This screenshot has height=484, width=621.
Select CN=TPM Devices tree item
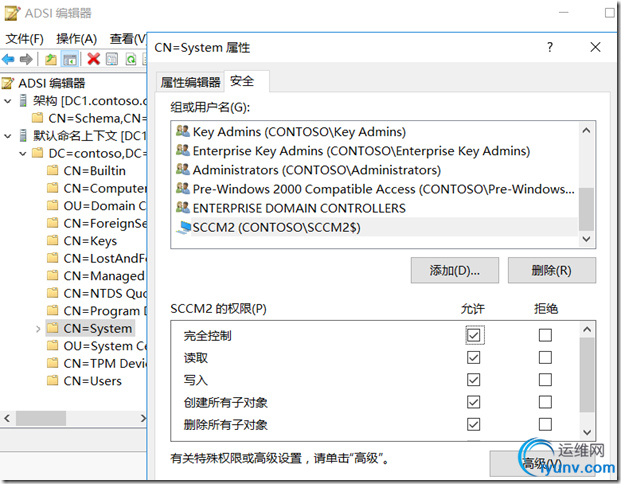105,363
